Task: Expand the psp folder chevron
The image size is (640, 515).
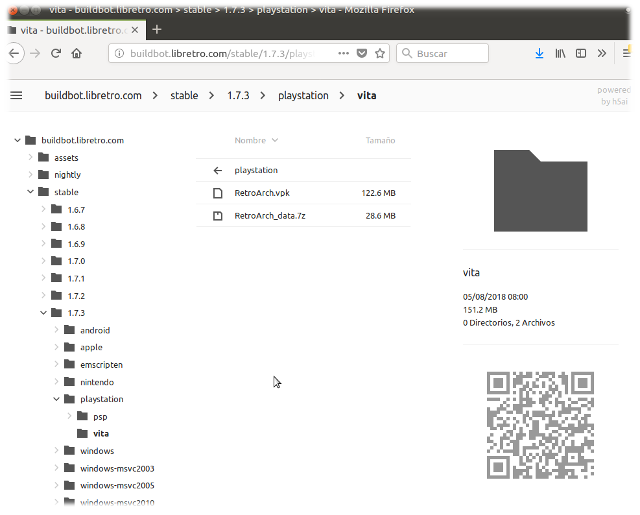Action: click(x=69, y=416)
